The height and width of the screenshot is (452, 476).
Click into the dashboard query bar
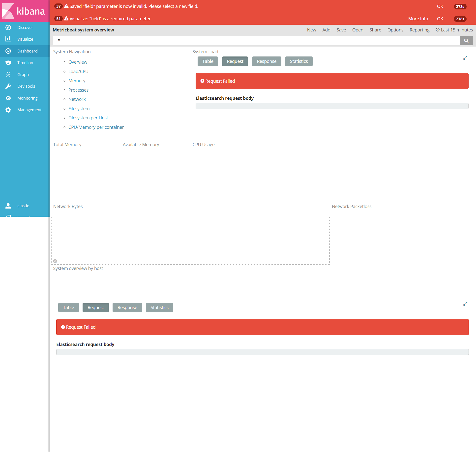(x=255, y=40)
